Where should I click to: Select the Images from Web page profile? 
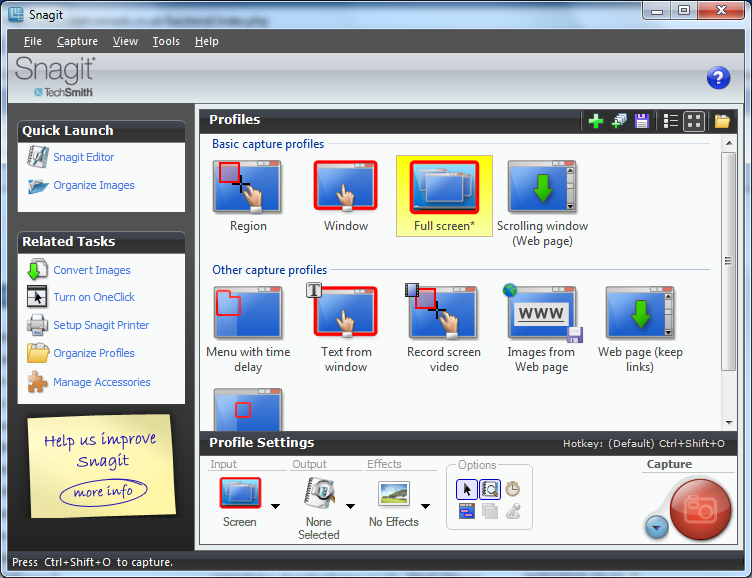click(542, 330)
